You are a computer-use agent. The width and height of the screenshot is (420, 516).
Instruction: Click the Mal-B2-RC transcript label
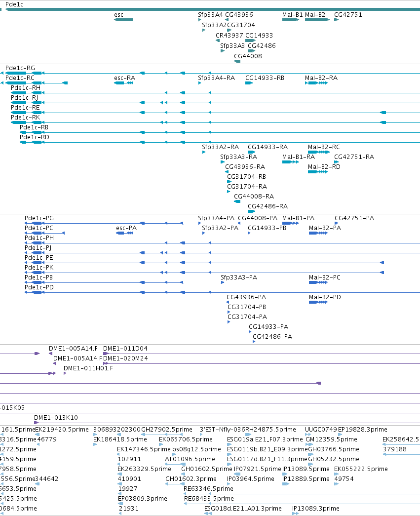[324, 147]
